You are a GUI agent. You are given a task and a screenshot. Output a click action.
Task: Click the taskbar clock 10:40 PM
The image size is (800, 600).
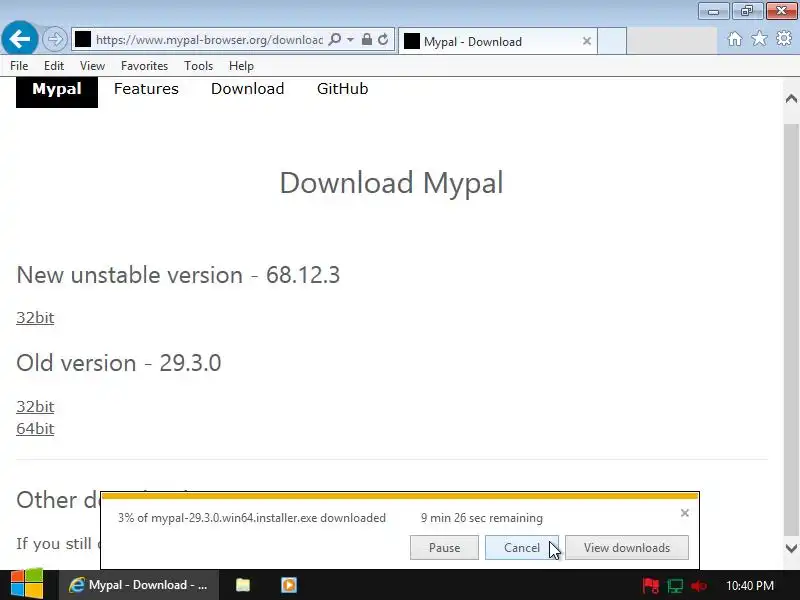coord(749,585)
